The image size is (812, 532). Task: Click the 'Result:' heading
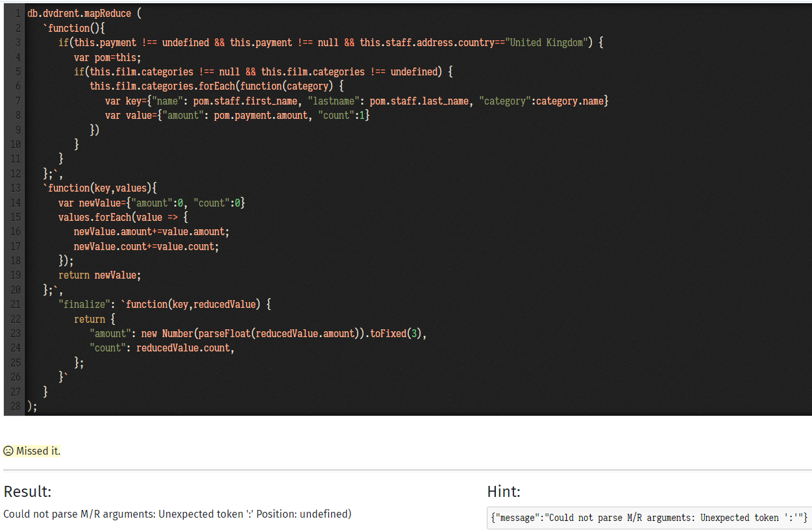(27, 491)
